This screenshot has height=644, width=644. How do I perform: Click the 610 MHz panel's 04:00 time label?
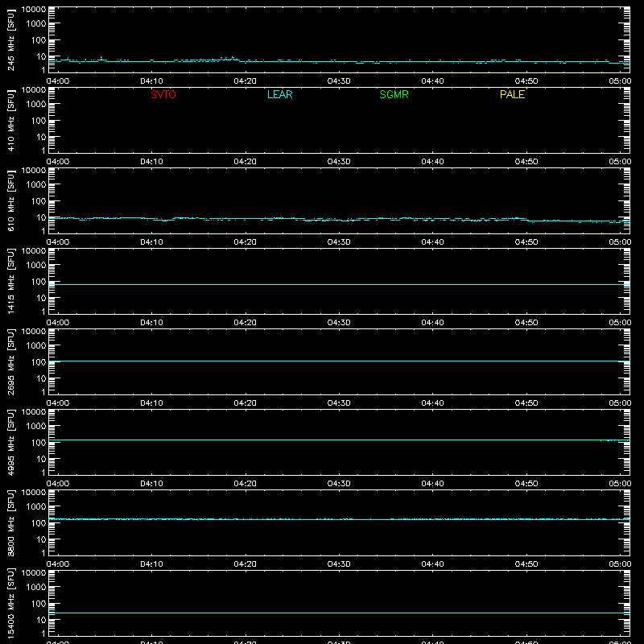(58, 242)
